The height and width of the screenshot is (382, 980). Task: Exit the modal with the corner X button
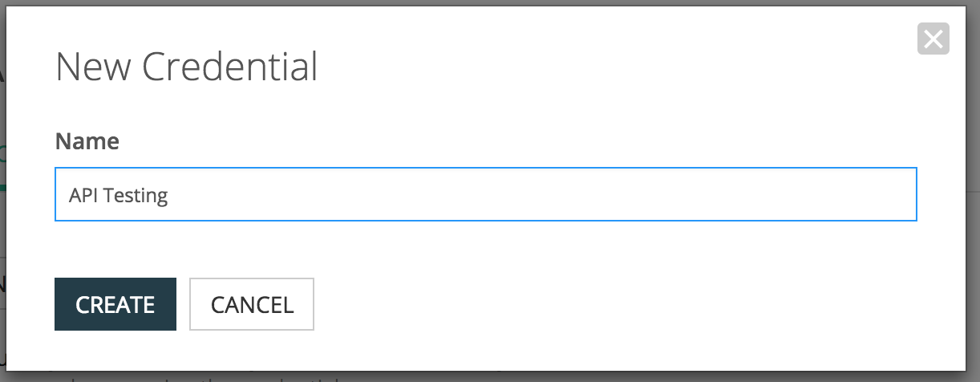[933, 39]
